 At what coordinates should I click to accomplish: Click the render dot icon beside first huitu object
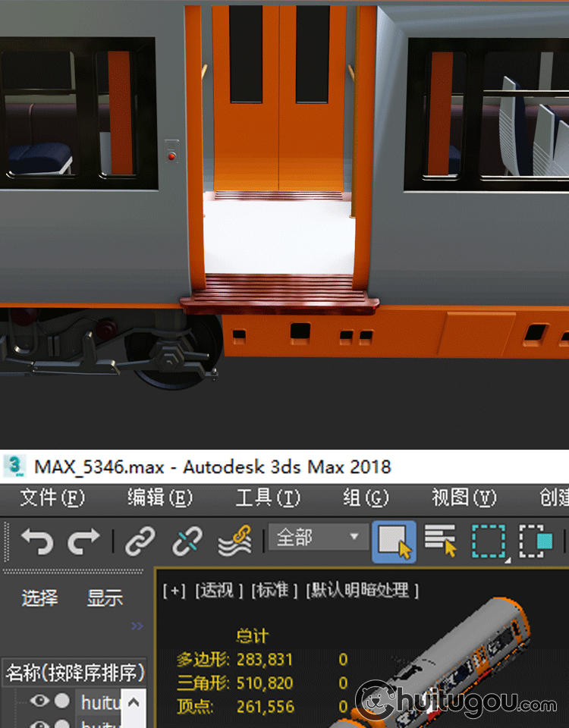pyautogui.click(x=62, y=701)
